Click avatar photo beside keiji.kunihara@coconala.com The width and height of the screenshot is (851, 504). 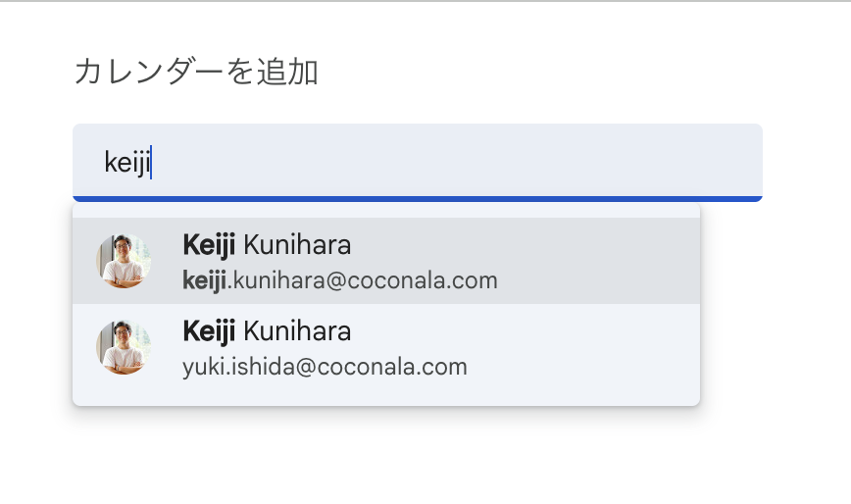pos(124,261)
